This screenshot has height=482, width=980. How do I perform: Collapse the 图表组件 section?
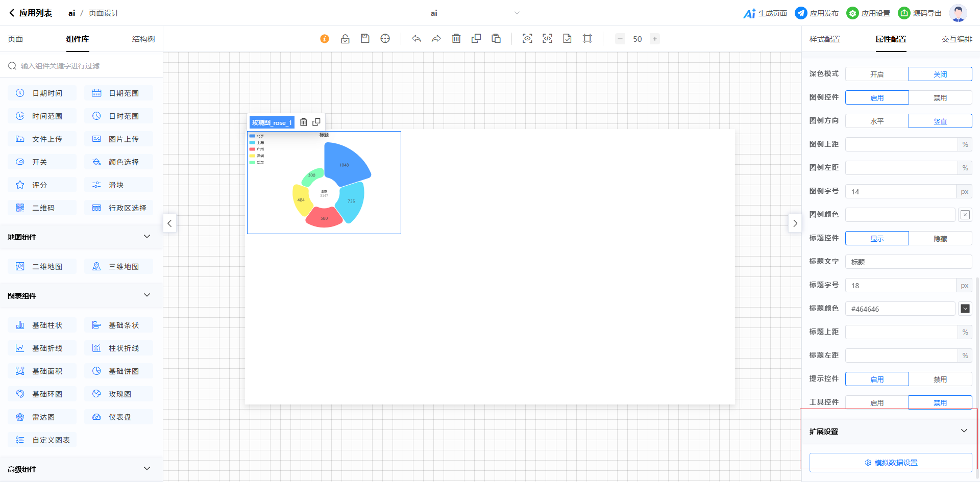click(147, 295)
